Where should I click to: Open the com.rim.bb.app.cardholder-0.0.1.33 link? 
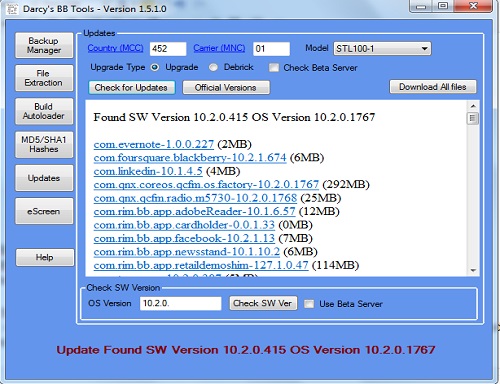pyautogui.click(x=184, y=225)
